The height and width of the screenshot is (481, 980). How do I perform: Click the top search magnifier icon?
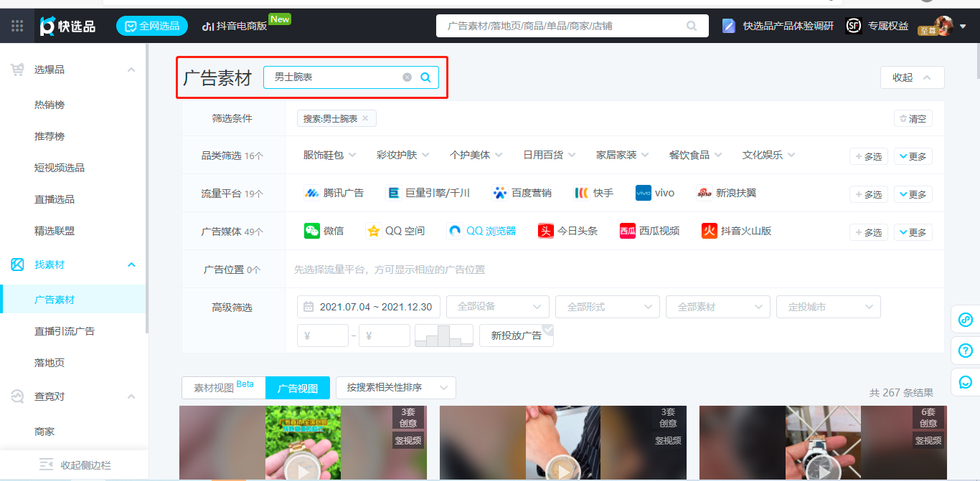point(692,26)
